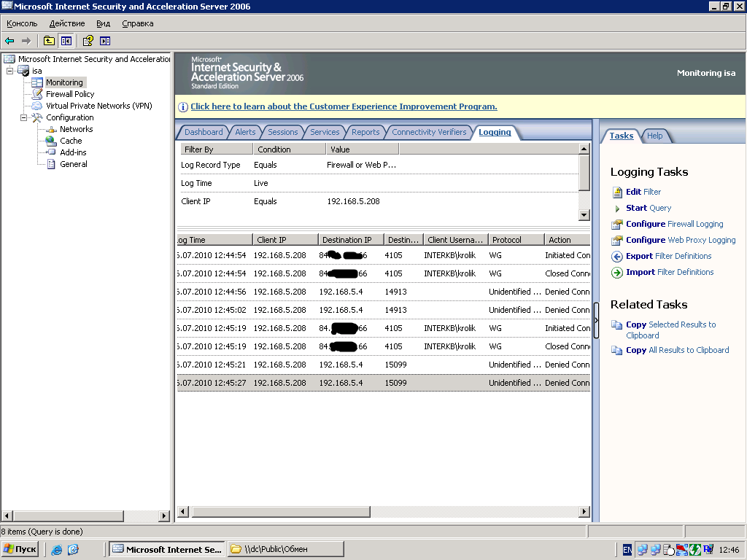Click the Export Filter Definitions icon

(x=617, y=257)
